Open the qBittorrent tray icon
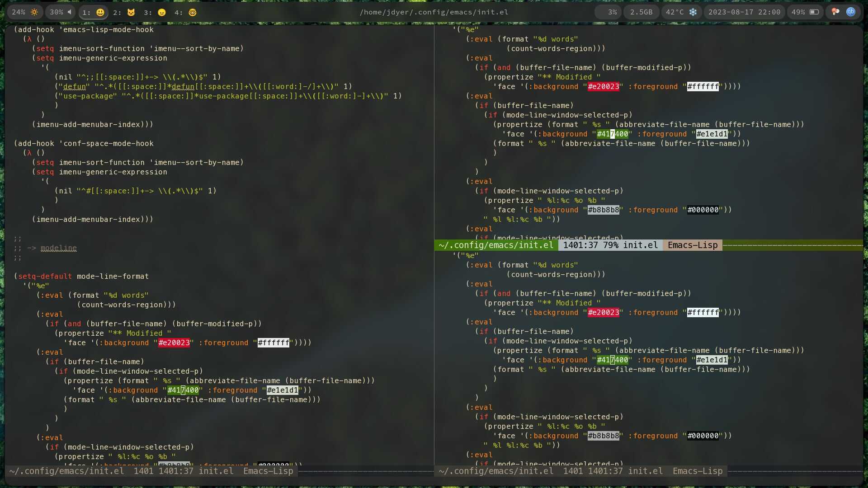 [x=851, y=12]
